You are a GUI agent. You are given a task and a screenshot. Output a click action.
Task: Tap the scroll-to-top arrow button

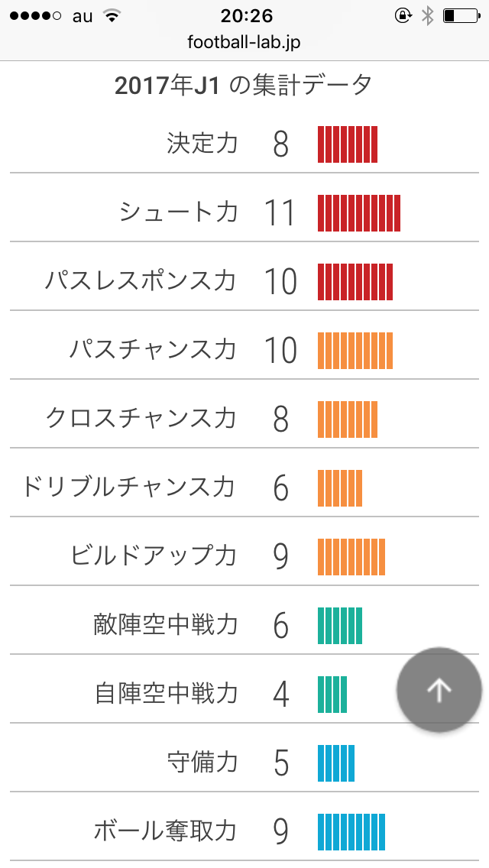(x=439, y=690)
